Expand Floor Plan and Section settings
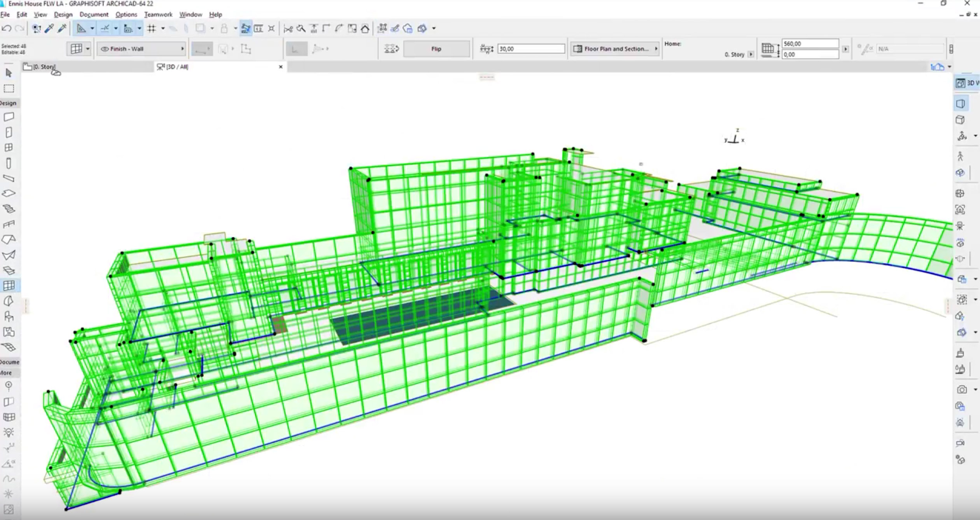 616,49
